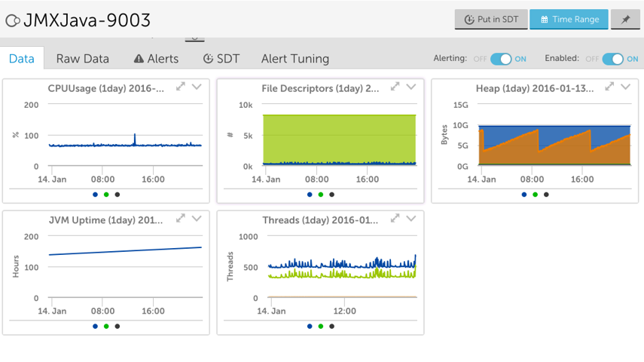Expand the File Descriptors graph to full size
This screenshot has height=362, width=644.
point(395,87)
